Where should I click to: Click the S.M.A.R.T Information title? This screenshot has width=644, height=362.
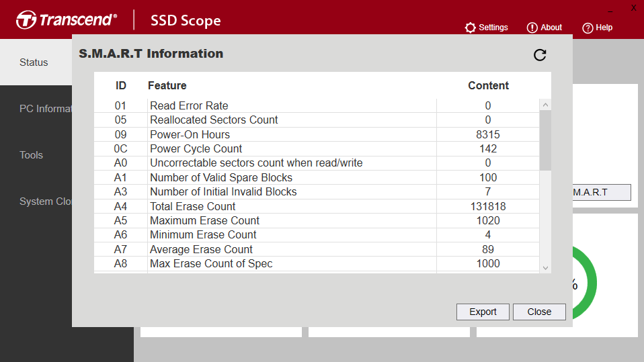151,54
